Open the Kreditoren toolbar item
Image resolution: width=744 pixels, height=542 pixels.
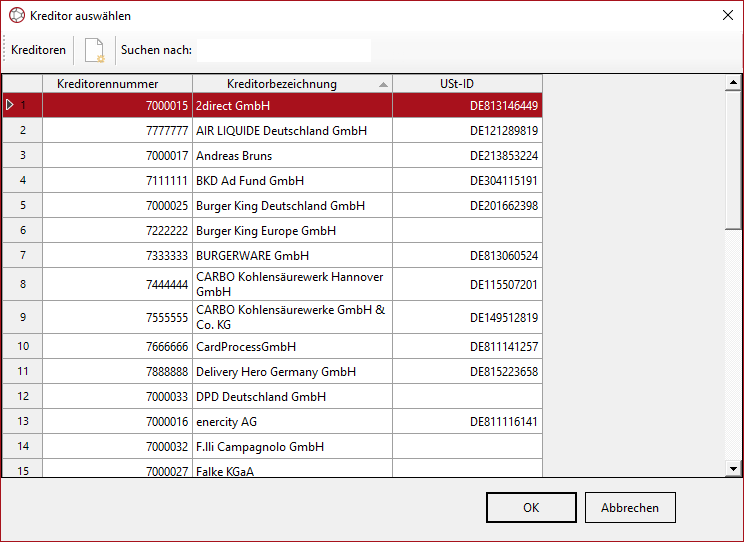39,50
